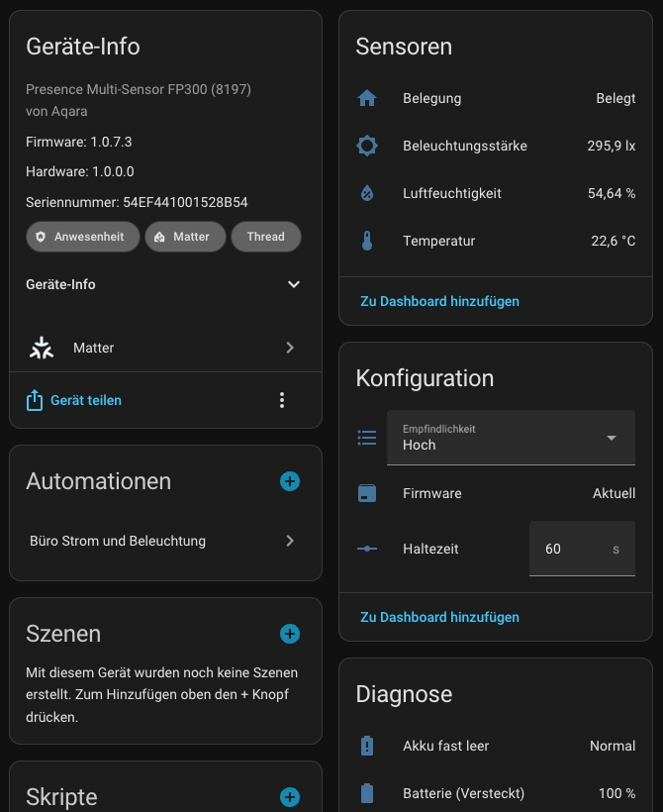This screenshot has height=812, width=663.
Task: Click the Haltezeit timer icon
Action: tap(367, 549)
